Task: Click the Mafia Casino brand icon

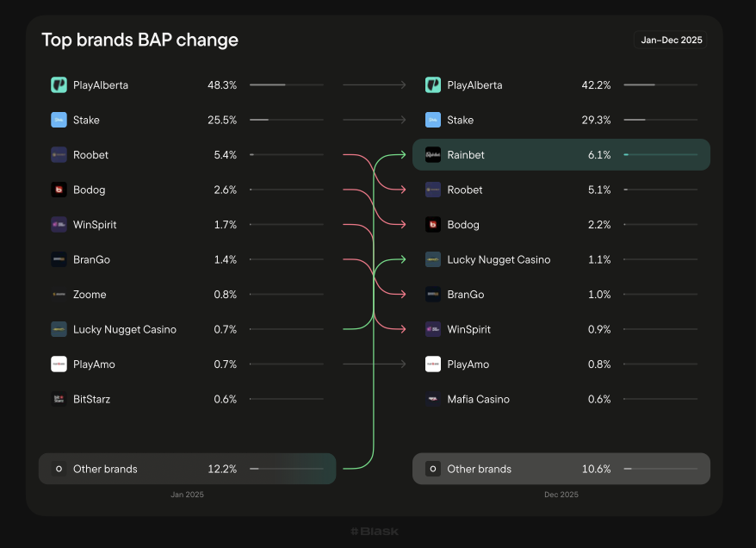Action: 433,399
